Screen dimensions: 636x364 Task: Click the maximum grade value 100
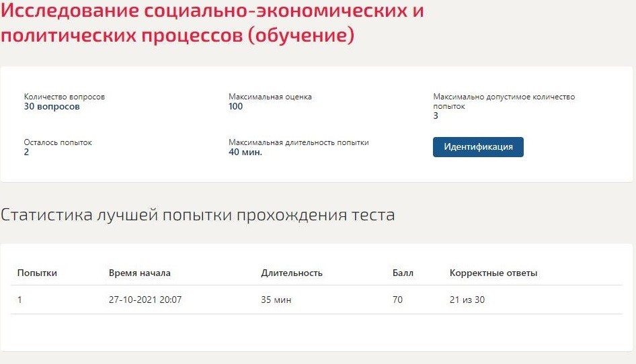(235, 107)
